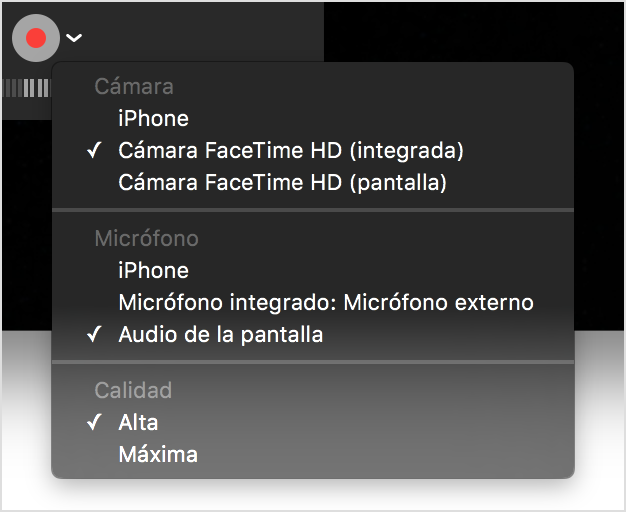The width and height of the screenshot is (626, 512).
Task: Click the Cámara section header
Action: 134,86
